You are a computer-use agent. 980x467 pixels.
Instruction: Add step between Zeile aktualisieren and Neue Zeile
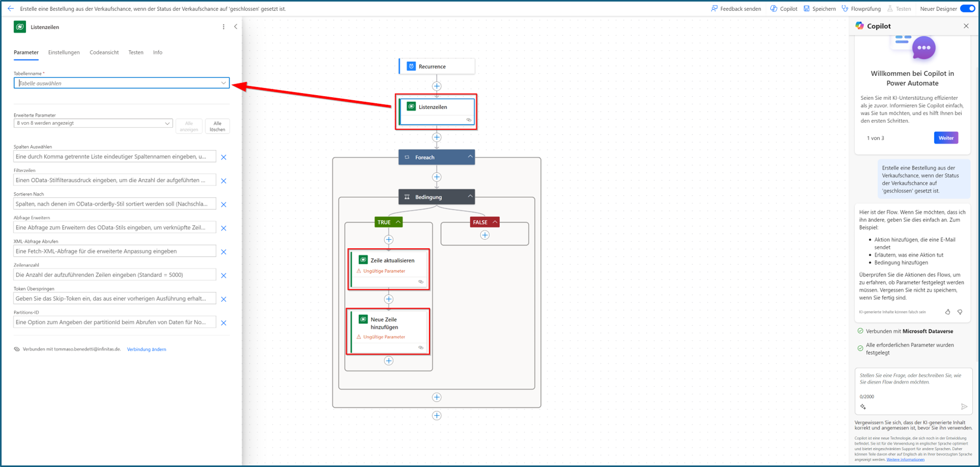tap(388, 299)
